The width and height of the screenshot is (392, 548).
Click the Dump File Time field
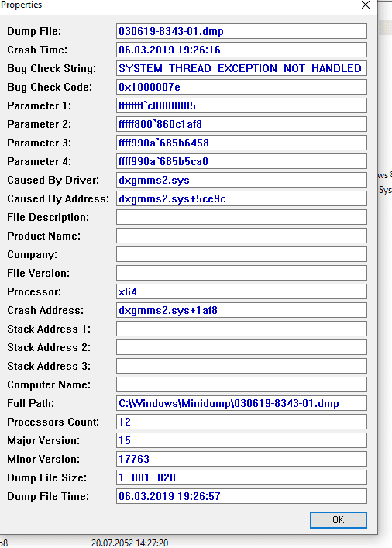point(242,496)
